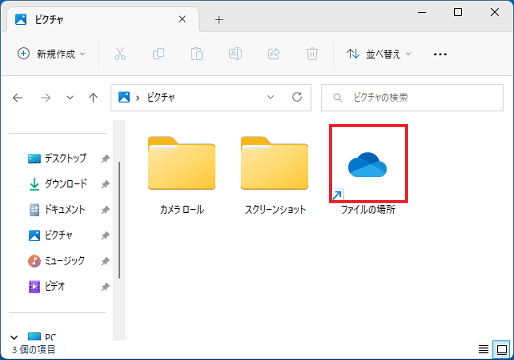514x360 pixels.
Task: Click ピクチャ in the address bar
Action: pos(161,98)
